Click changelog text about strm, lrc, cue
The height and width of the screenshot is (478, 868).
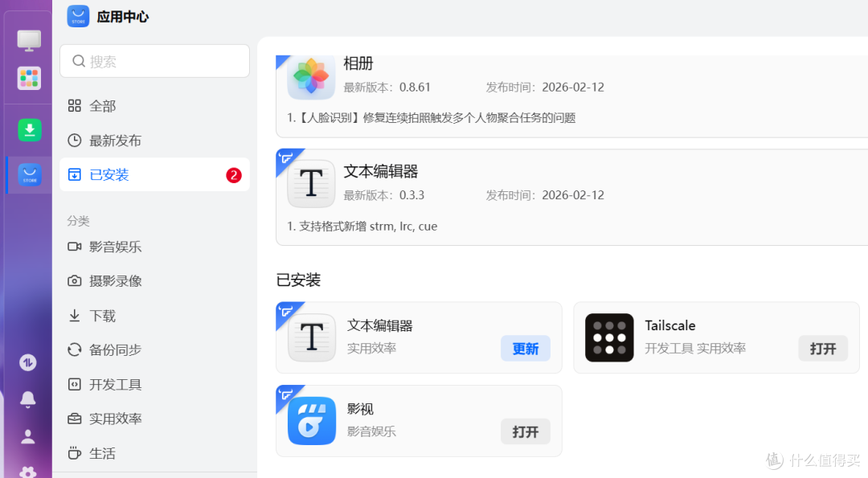pyautogui.click(x=362, y=227)
